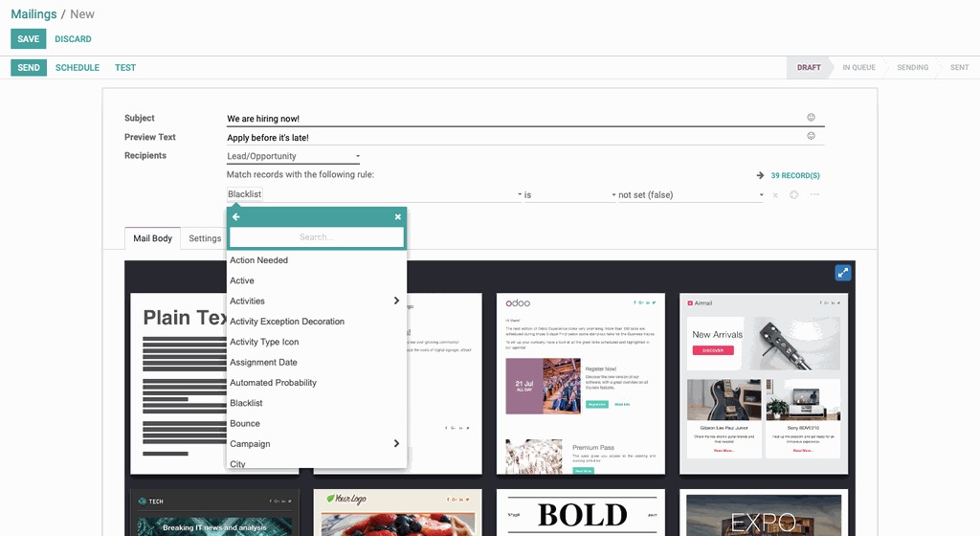Switch to the Settings tab

205,238
